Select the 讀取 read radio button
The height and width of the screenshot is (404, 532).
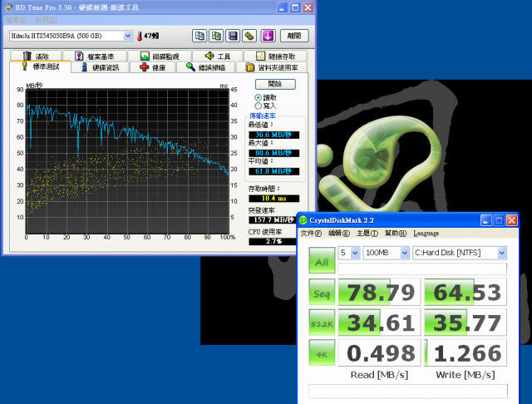[259, 98]
